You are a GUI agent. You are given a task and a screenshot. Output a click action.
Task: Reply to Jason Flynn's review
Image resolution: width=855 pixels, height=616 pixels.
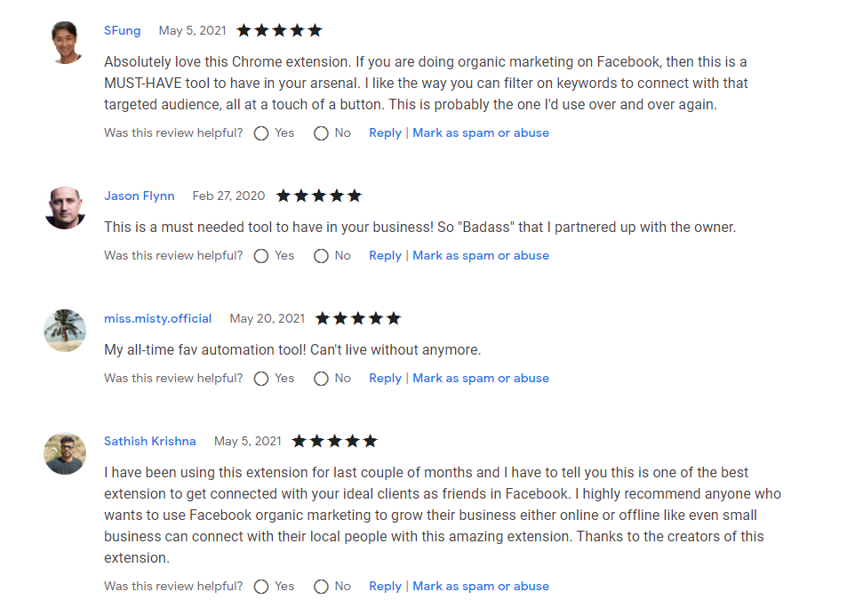385,255
